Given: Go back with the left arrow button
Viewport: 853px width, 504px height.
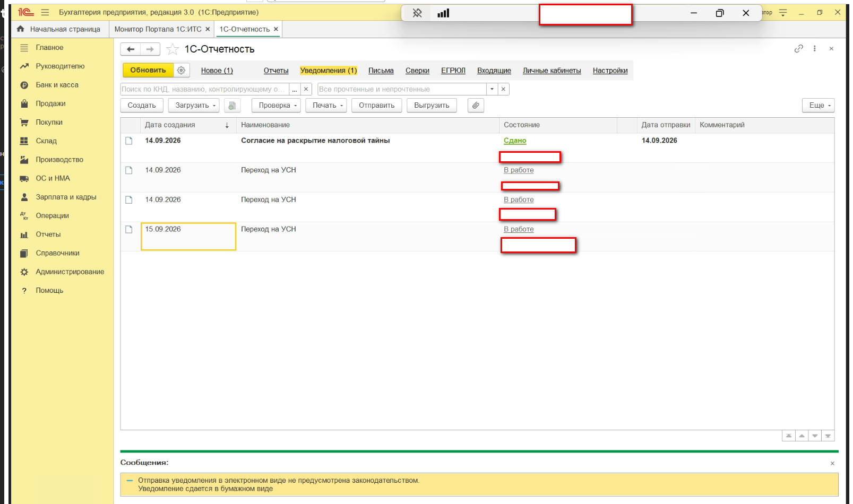Looking at the screenshot, I should pyautogui.click(x=131, y=49).
